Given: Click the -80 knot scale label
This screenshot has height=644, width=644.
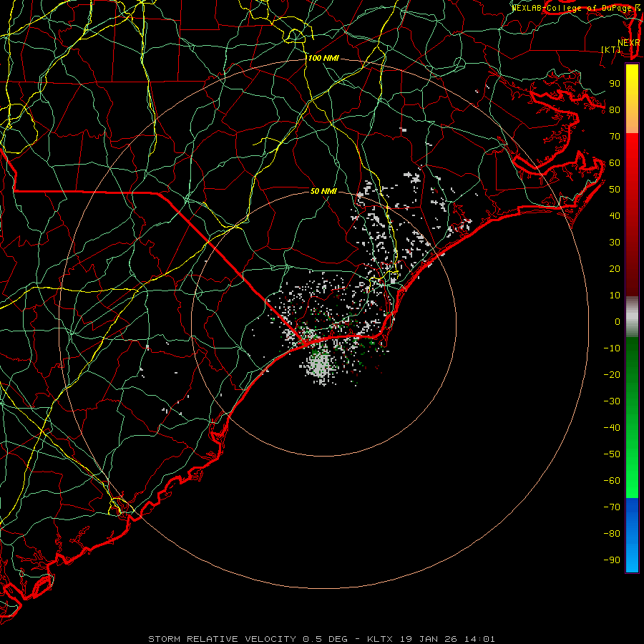Looking at the screenshot, I should click(x=612, y=534).
